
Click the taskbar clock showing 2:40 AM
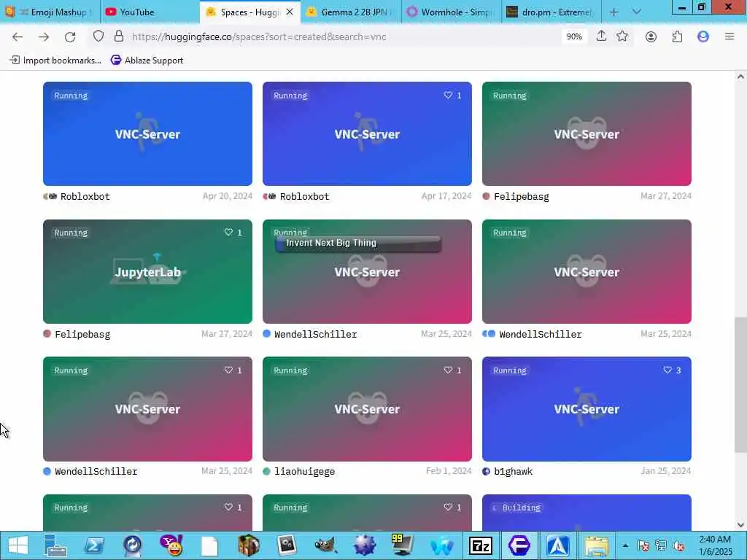[x=715, y=545]
